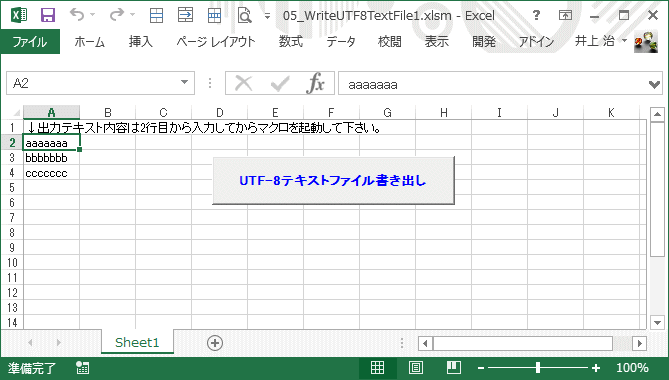The image size is (669, 380).
Task: Save the workbook with the floppy icon
Action: (48, 15)
